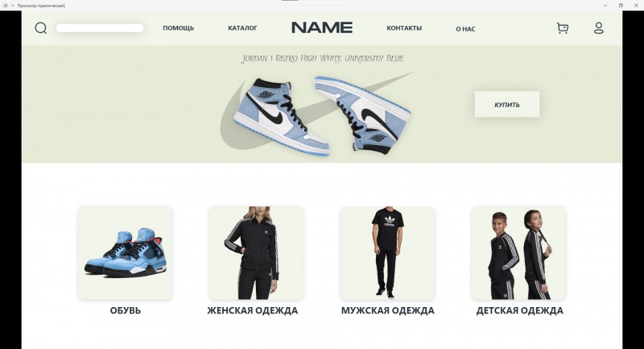This screenshot has height=349, width=644.
Task: Open the men's clothing category image
Action: 387,253
